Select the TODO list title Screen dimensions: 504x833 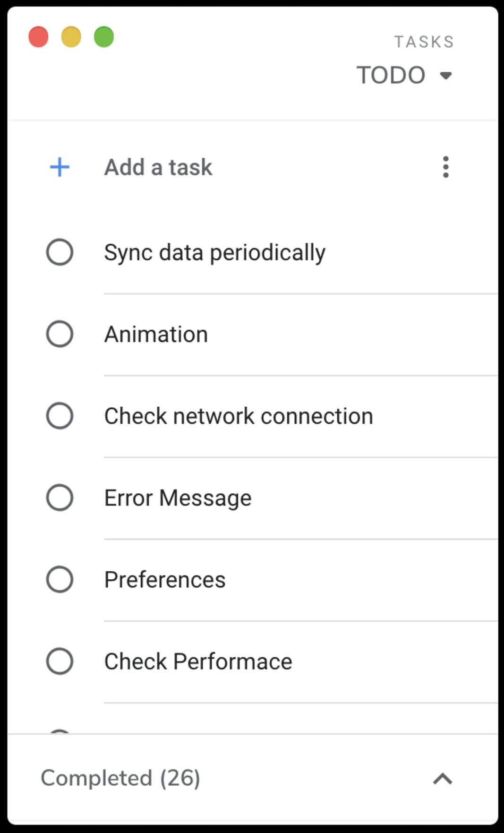point(391,75)
